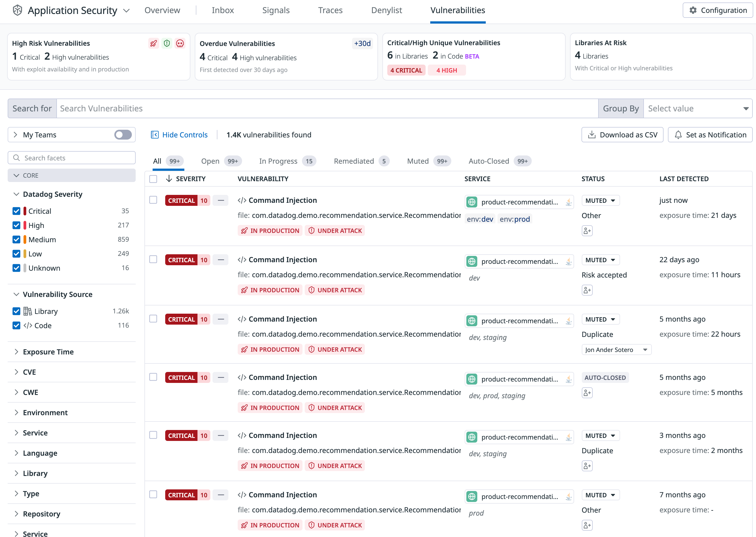Open MUTED status dropdown on first row
The image size is (756, 537).
(x=600, y=200)
